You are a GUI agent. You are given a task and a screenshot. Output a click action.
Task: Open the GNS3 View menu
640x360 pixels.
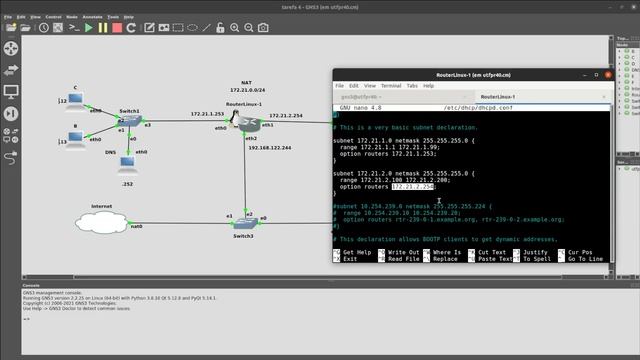click(36, 17)
